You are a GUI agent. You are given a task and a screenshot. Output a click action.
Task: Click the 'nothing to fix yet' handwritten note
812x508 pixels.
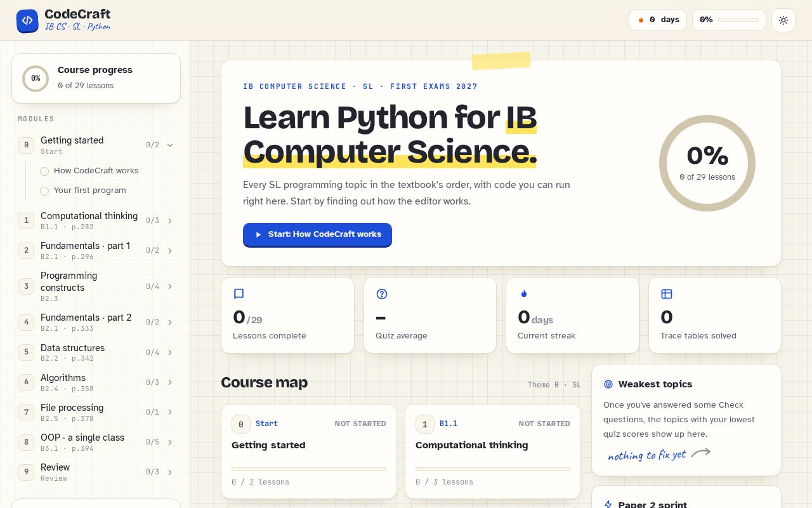(x=646, y=455)
